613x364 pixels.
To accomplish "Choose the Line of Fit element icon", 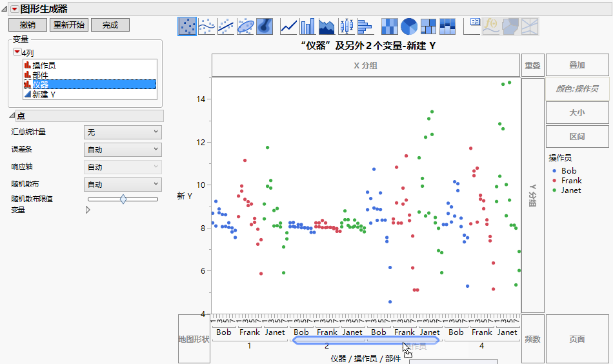I will pos(226,26).
